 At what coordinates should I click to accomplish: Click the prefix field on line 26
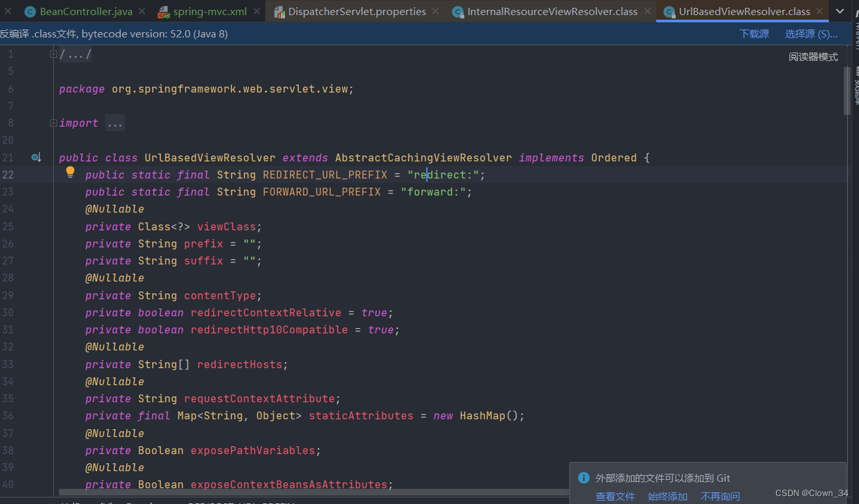coord(204,243)
